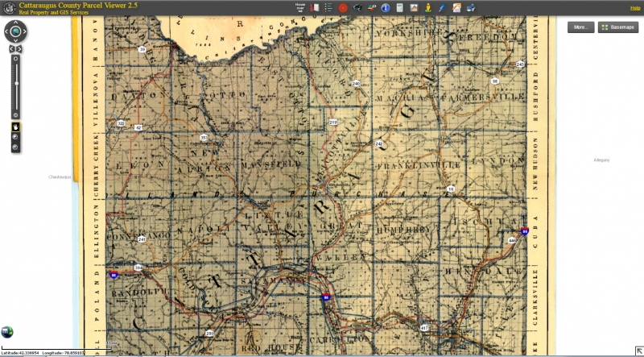Open the Basemaps selector
Image resolution: width=644 pixels, height=357 pixels.
pos(618,27)
